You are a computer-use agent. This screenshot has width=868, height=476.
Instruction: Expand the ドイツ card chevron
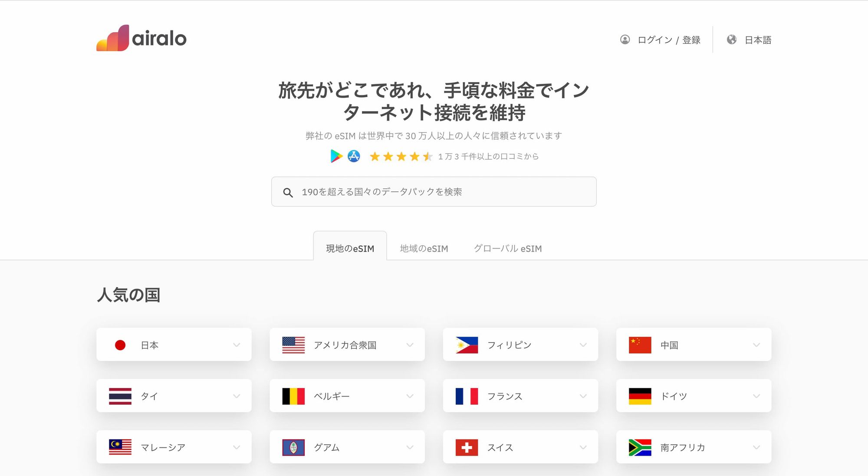[756, 396]
